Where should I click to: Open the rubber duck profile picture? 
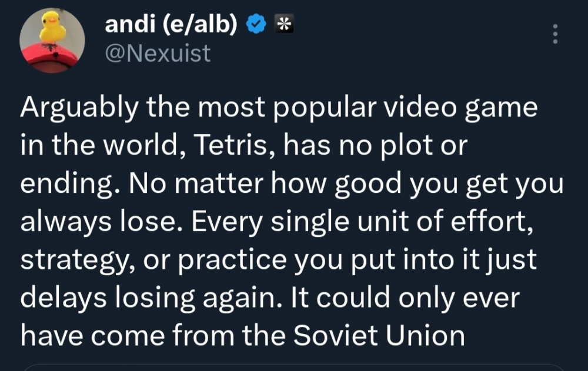pyautogui.click(x=52, y=40)
